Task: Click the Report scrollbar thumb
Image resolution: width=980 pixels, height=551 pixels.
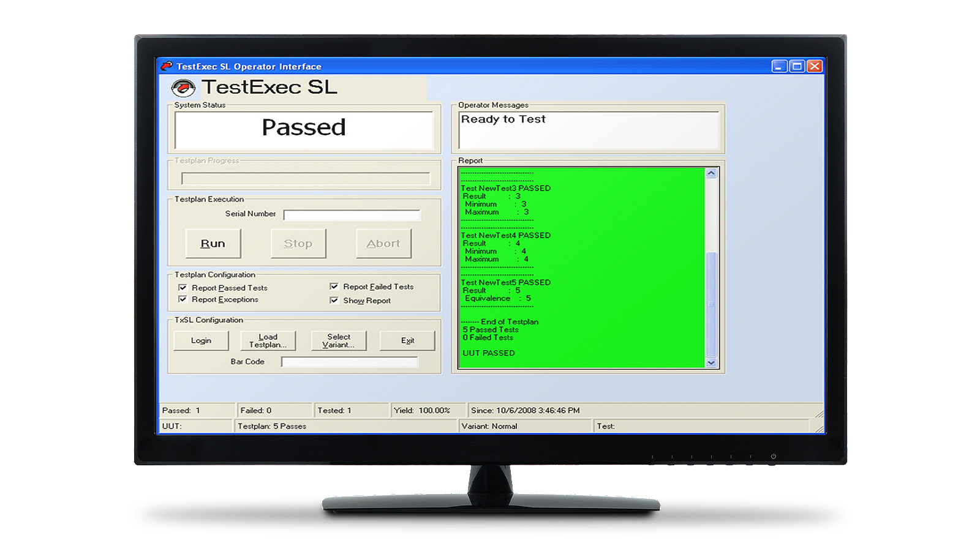Action: point(711,304)
